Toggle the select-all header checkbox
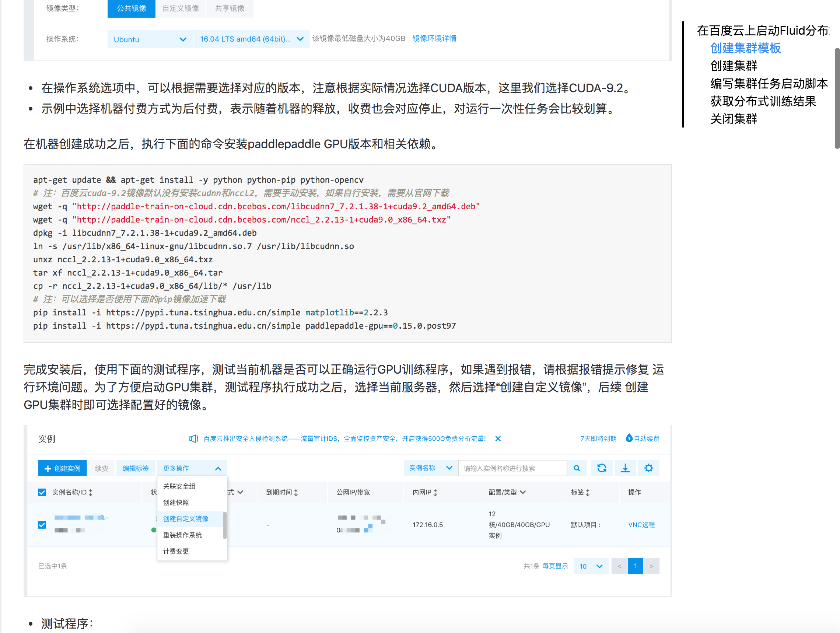 [42, 493]
